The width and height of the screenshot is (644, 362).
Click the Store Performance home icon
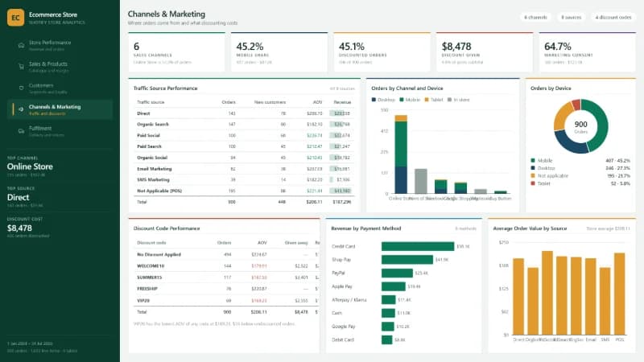click(22, 45)
